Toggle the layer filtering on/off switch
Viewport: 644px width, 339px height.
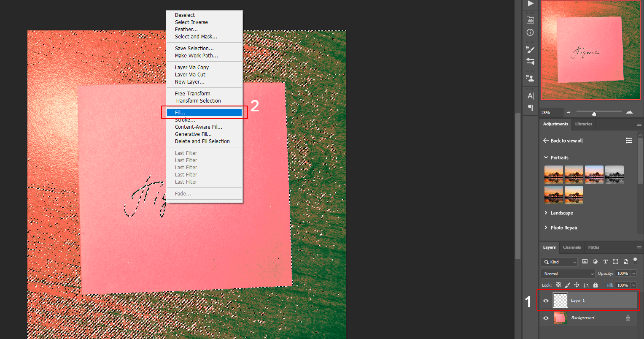point(635,261)
